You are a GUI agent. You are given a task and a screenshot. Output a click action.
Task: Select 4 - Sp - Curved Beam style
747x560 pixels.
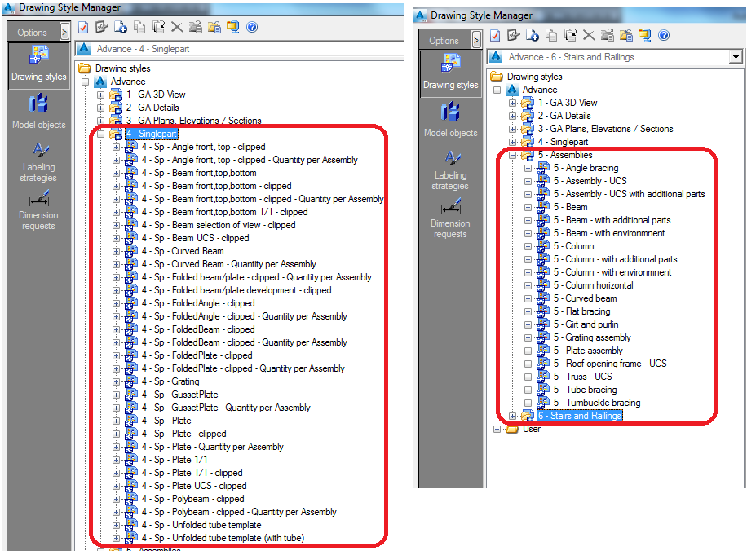(x=183, y=251)
